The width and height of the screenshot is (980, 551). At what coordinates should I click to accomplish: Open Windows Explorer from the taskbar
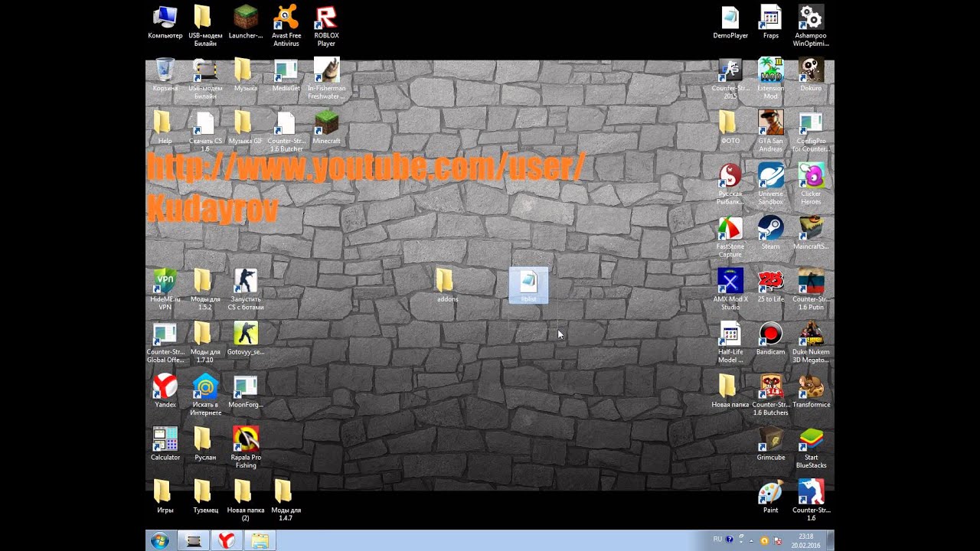coord(260,541)
